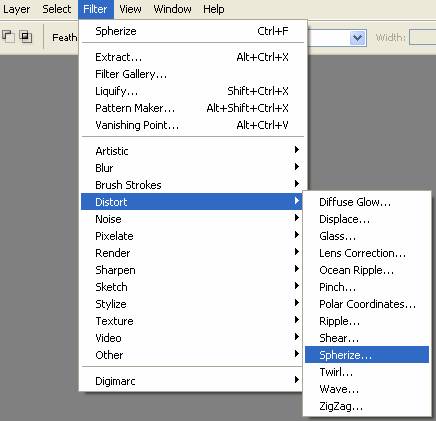Expand the Sharpen filter submenu
This screenshot has height=421, width=436.
[192, 270]
